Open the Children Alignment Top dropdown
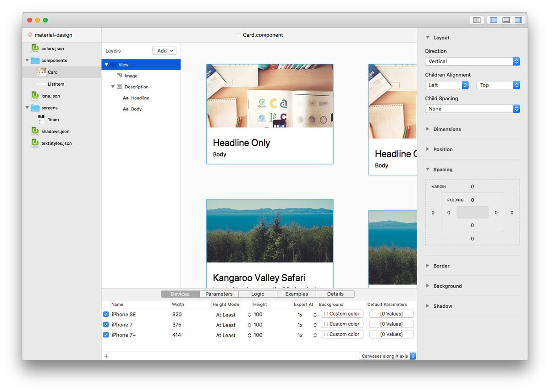550x392 pixels. point(498,85)
